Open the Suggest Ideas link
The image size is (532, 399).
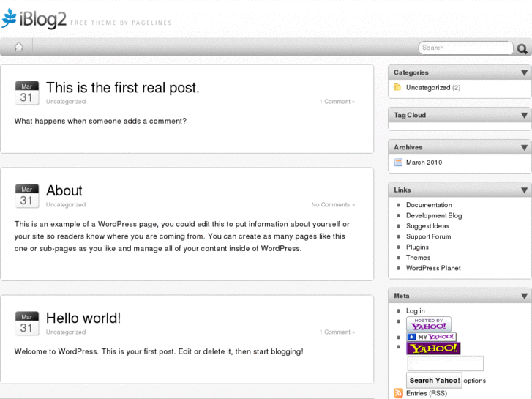[427, 226]
